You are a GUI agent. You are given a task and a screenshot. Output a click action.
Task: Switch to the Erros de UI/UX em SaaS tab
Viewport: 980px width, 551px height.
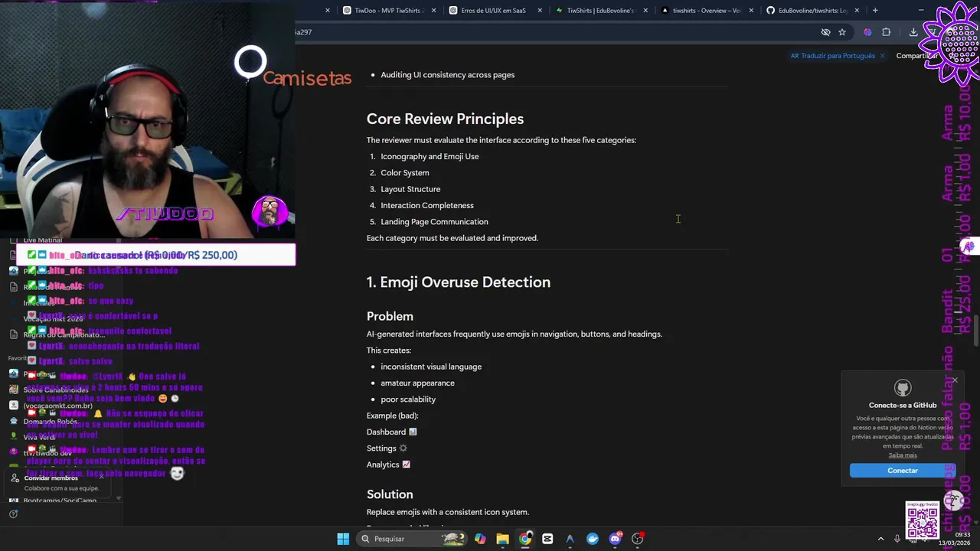[x=494, y=11]
